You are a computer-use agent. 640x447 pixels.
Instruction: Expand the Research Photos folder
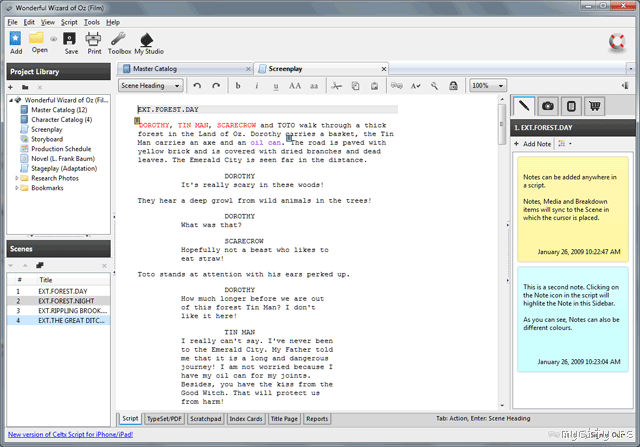click(17, 178)
